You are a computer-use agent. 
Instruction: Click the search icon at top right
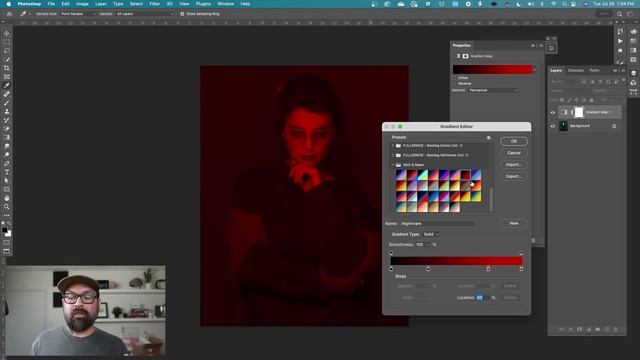pos(620,14)
